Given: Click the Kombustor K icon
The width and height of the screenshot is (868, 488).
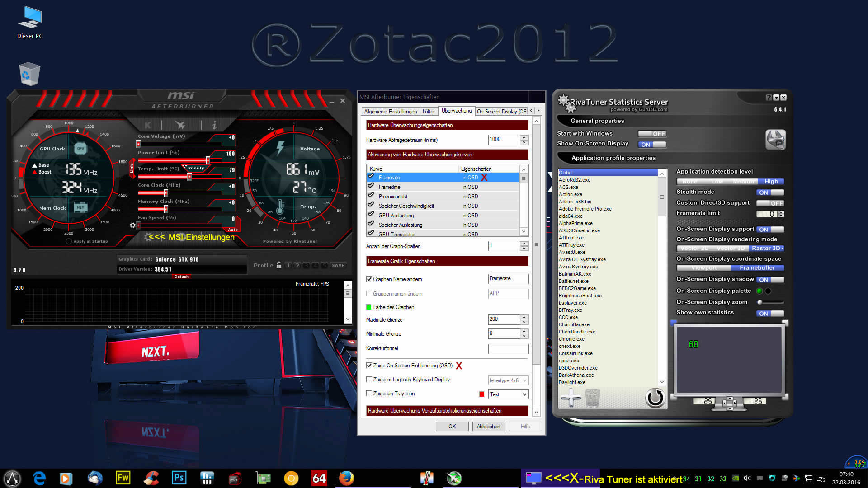Looking at the screenshot, I should tap(148, 125).
